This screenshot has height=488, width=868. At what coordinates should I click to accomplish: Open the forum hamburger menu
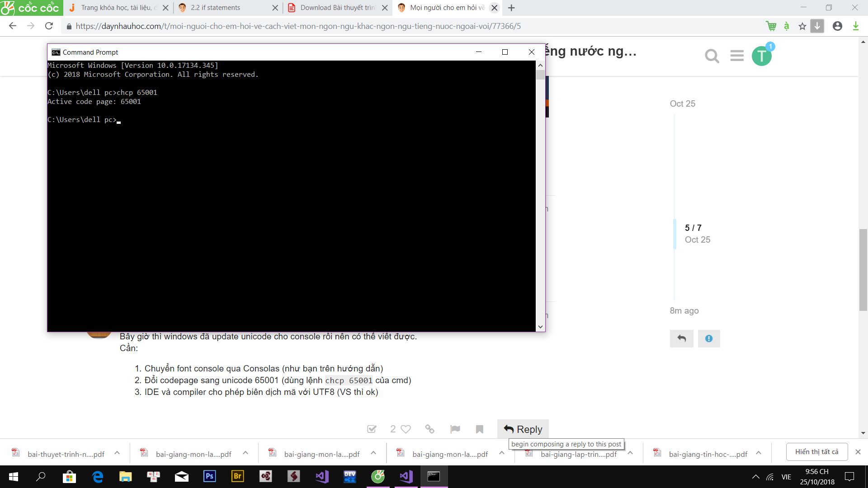[x=737, y=56]
